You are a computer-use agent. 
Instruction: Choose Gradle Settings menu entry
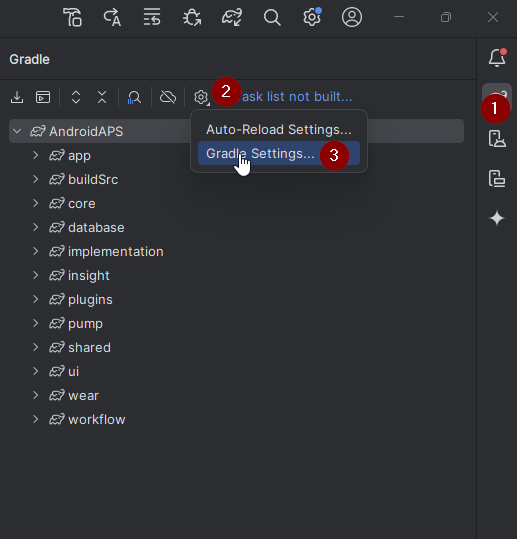(279, 153)
